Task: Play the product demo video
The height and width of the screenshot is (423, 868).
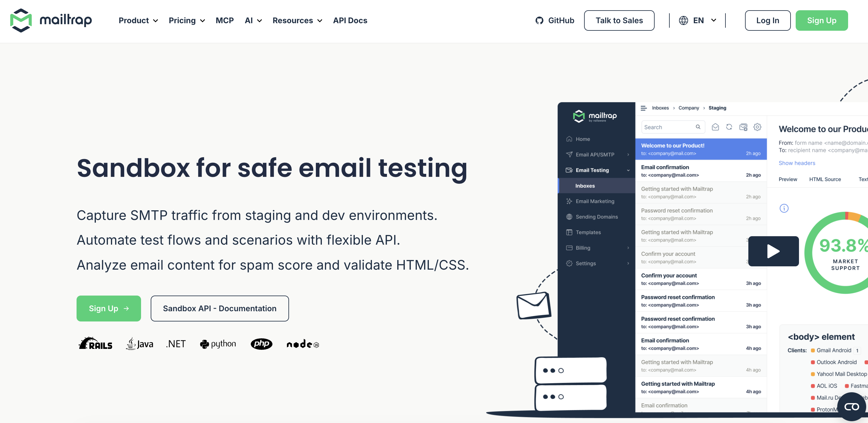Action: click(773, 251)
